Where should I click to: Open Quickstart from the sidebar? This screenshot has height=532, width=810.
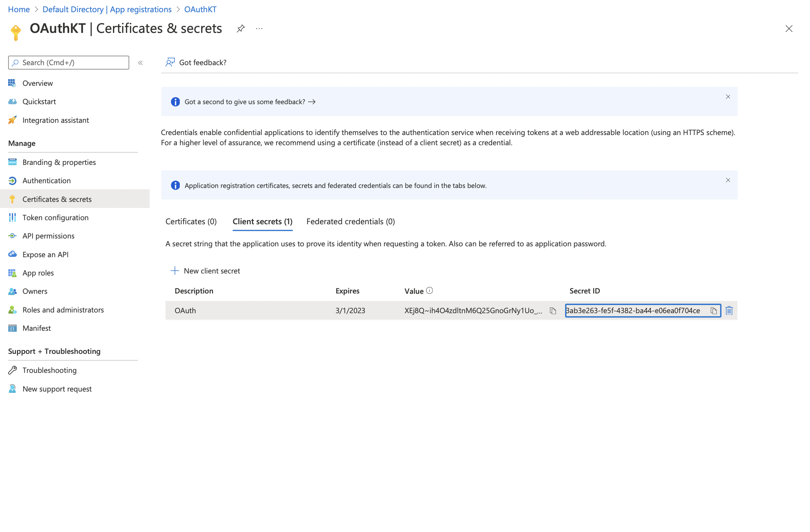pos(39,101)
